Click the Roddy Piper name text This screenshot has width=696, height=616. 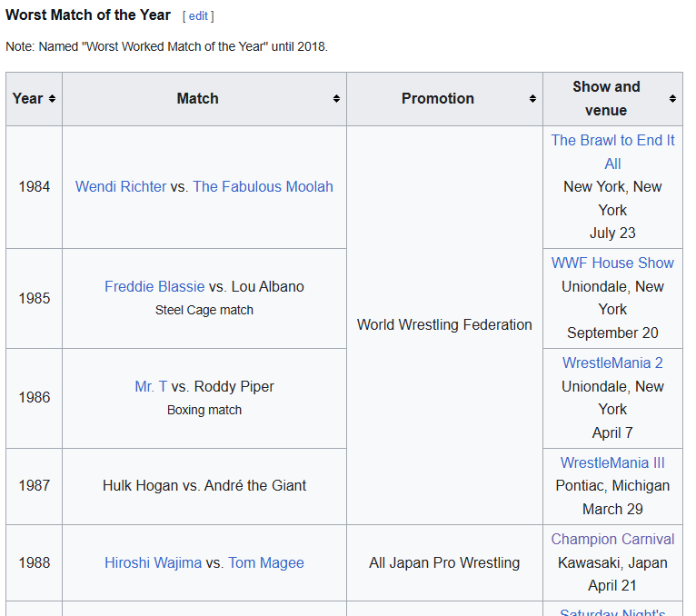(x=234, y=386)
